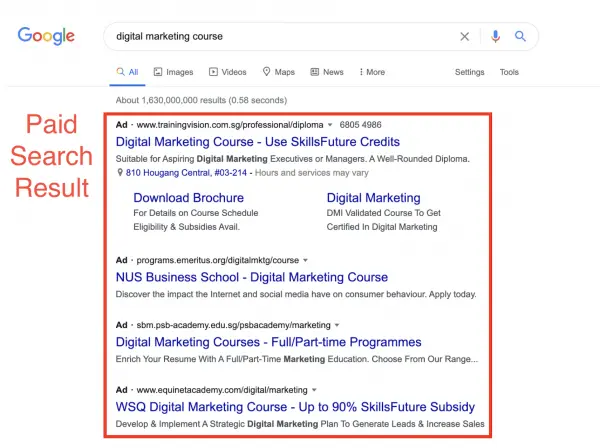The width and height of the screenshot is (600, 448).
Task: Open the Download Brochure sitelink
Action: (x=188, y=198)
